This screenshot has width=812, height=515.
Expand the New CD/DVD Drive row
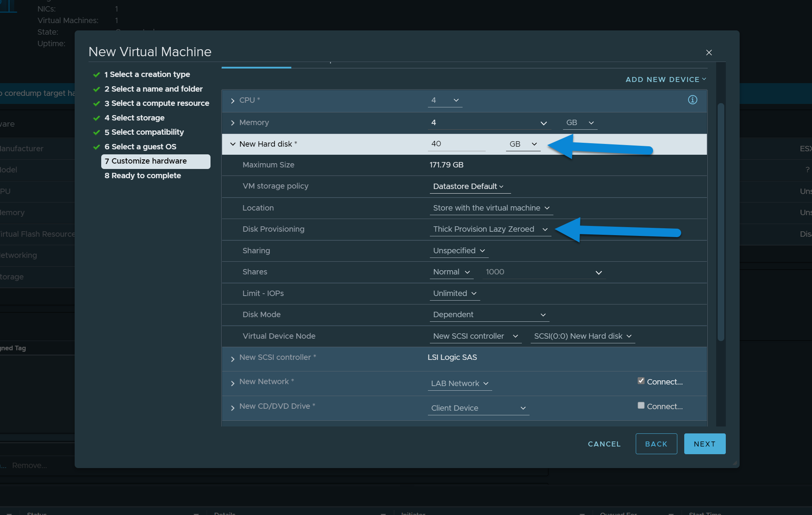pyautogui.click(x=232, y=408)
